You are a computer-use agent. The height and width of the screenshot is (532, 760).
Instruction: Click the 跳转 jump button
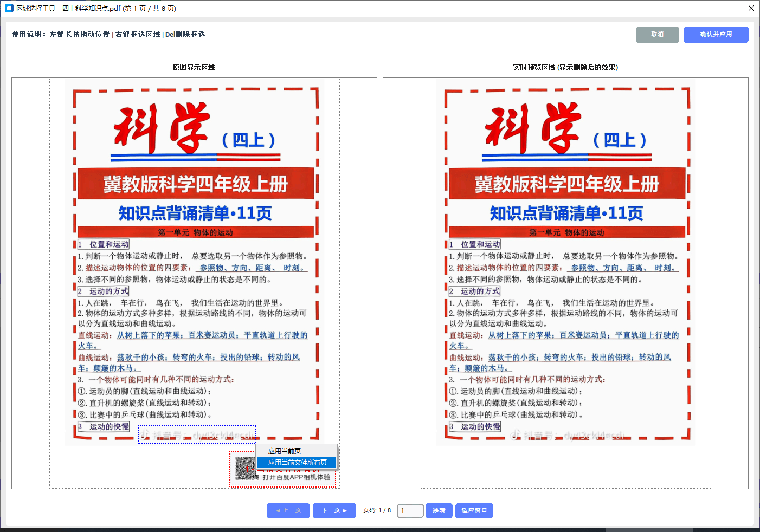(439, 510)
